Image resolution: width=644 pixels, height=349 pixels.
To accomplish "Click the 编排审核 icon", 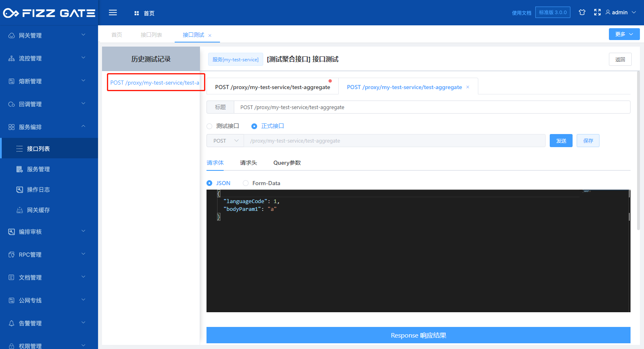I will (x=11, y=232).
